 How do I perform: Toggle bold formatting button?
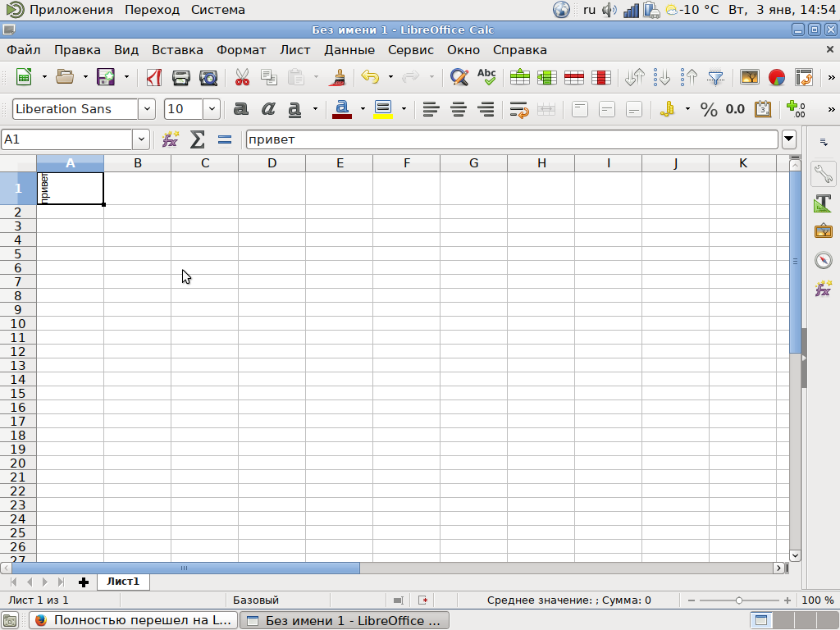241,109
